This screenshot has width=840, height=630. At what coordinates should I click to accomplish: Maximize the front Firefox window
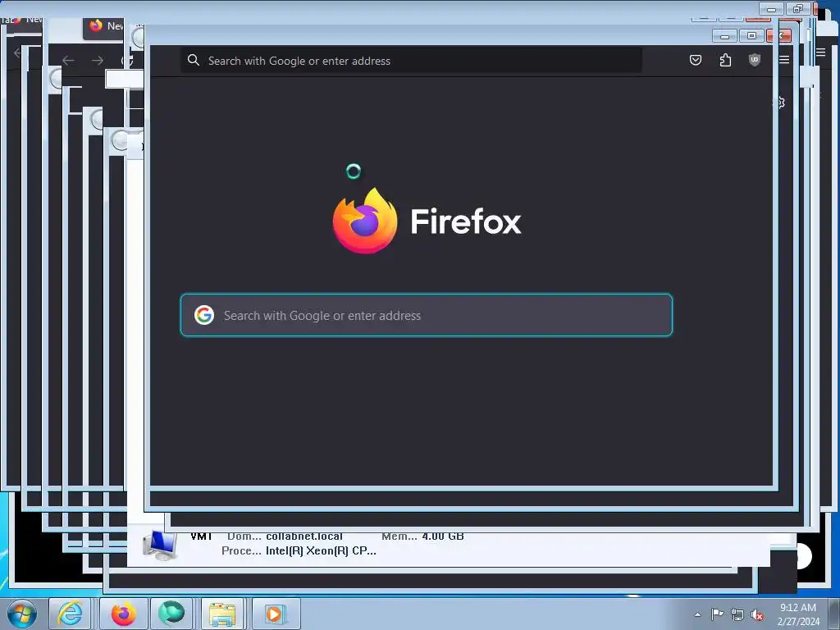point(751,36)
